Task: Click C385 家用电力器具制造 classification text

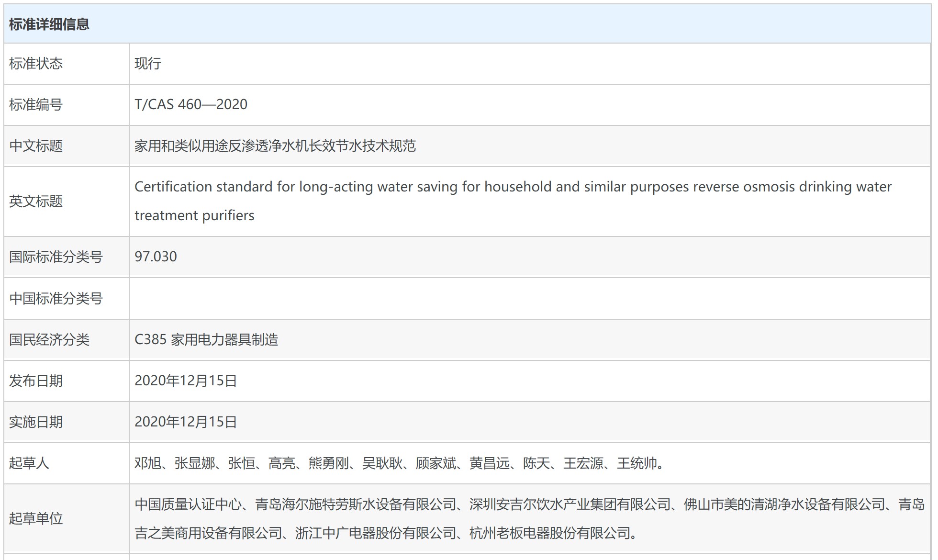Action: click(206, 340)
